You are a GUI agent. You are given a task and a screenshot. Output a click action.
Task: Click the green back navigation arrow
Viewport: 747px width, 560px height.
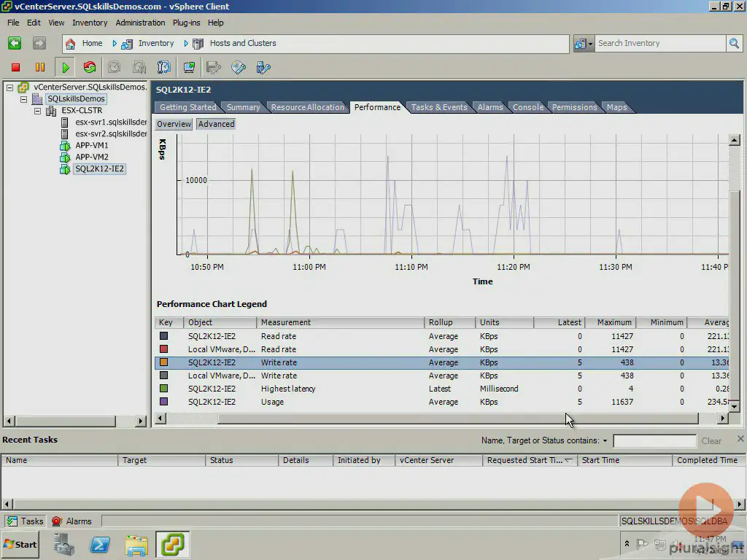tap(15, 44)
